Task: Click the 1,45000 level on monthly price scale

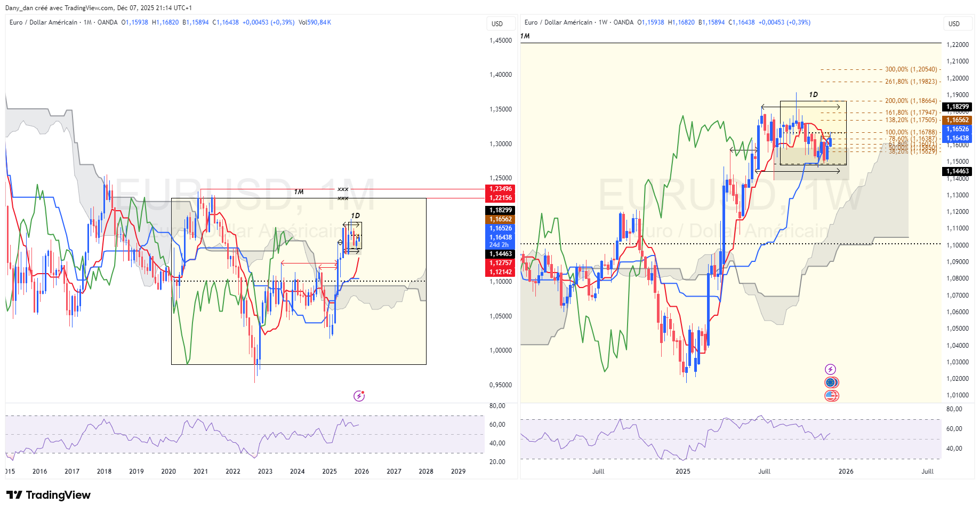Action: click(501, 41)
